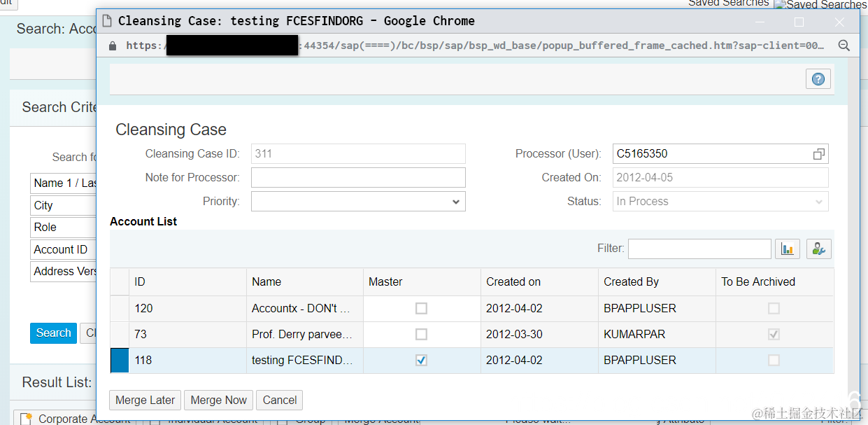868x425 pixels.
Task: Toggle Master checkbox for account 73
Action: (x=421, y=334)
